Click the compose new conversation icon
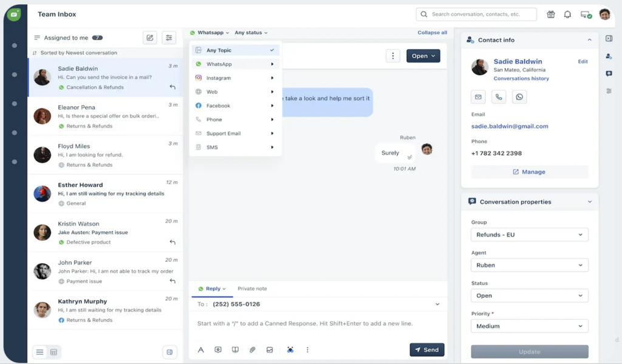The image size is (622, 364). [x=150, y=38]
